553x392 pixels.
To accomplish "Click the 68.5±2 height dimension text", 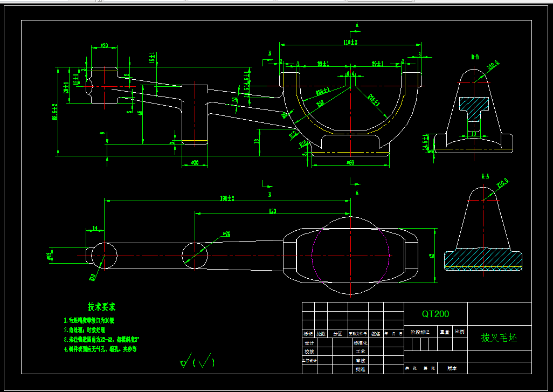I will pyautogui.click(x=55, y=112).
